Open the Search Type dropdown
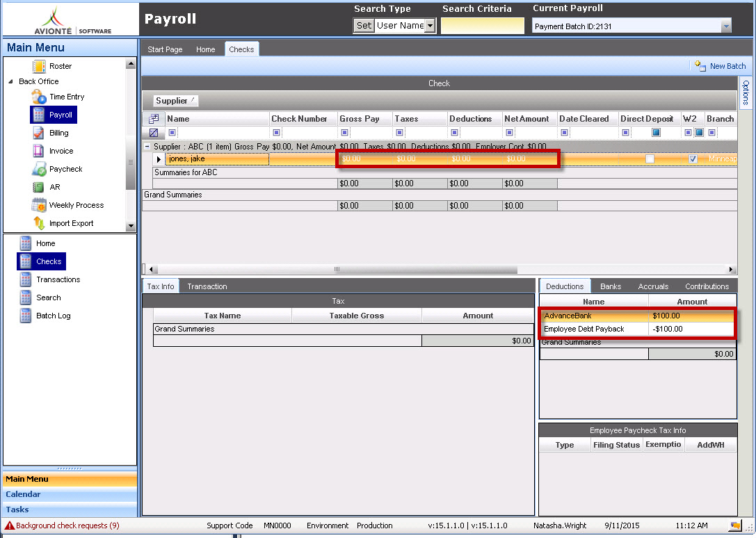This screenshot has width=756, height=538. pyautogui.click(x=430, y=26)
